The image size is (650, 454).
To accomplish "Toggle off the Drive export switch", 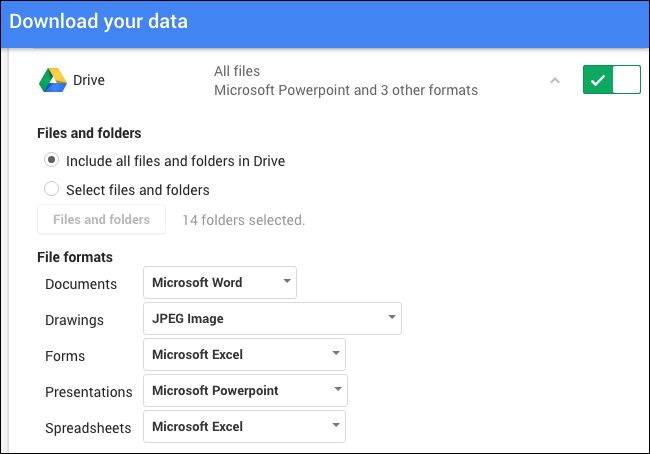I will pyautogui.click(x=611, y=80).
